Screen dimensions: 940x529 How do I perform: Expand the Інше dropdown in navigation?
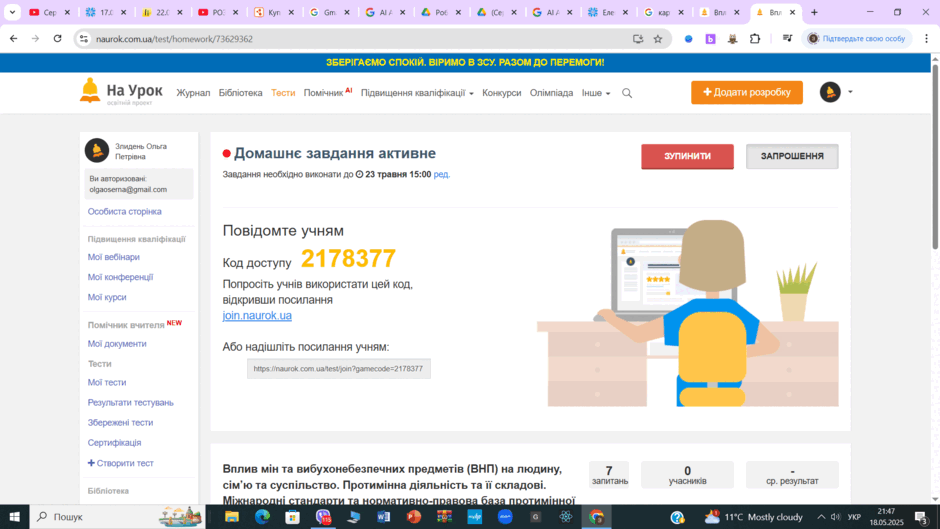pyautogui.click(x=596, y=93)
